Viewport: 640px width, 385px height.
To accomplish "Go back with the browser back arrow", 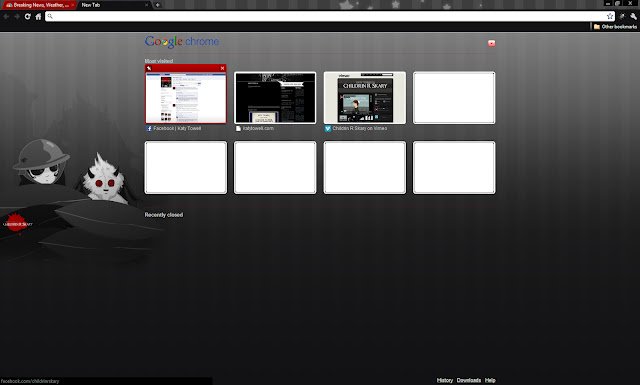I will click(6, 17).
